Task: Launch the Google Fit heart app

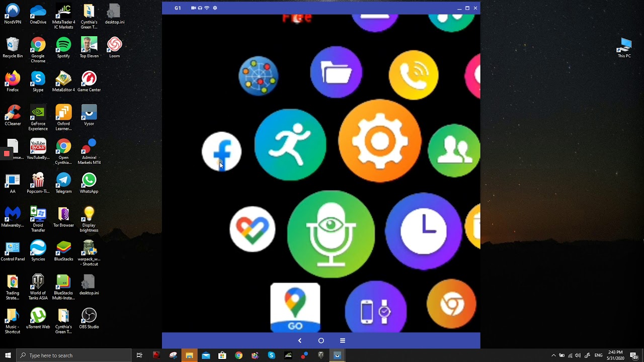Action: 252,229
